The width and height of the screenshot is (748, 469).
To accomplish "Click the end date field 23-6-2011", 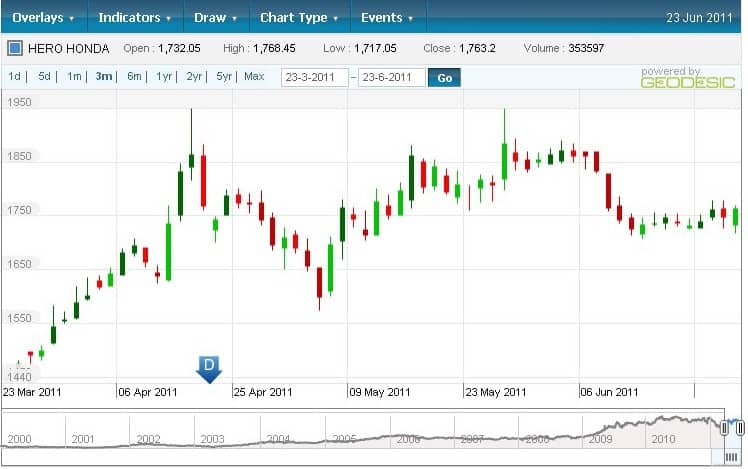I will [391, 77].
